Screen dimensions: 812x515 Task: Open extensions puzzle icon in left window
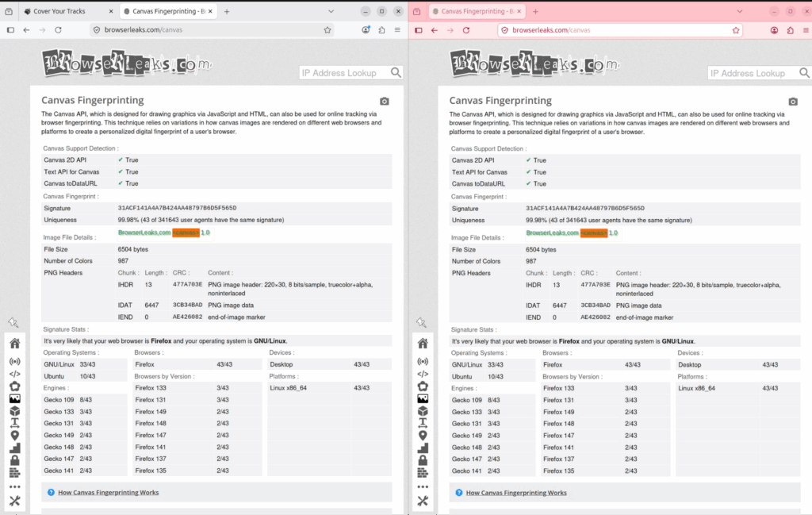click(381, 30)
